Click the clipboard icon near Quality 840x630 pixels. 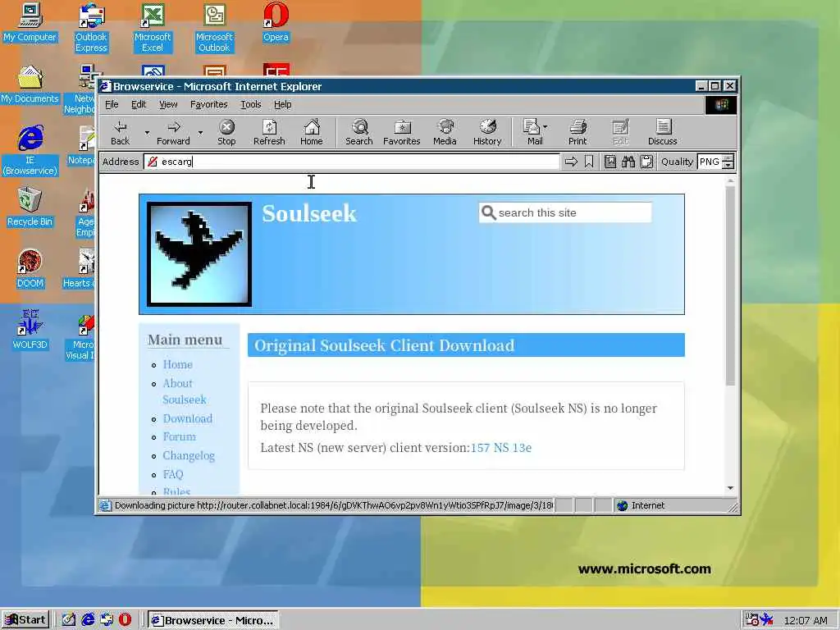pos(646,162)
